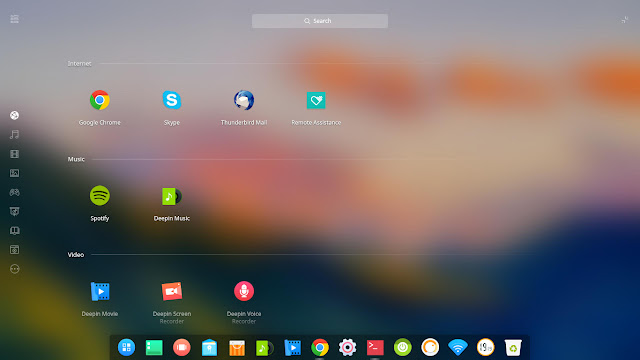Jump to Video category via film icon
The width and height of the screenshot is (640, 360).
tap(15, 154)
